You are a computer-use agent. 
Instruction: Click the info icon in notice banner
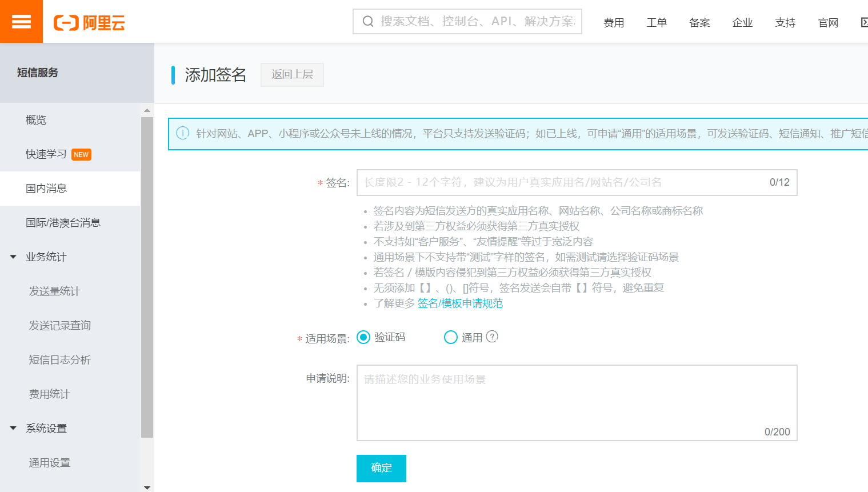pos(183,133)
